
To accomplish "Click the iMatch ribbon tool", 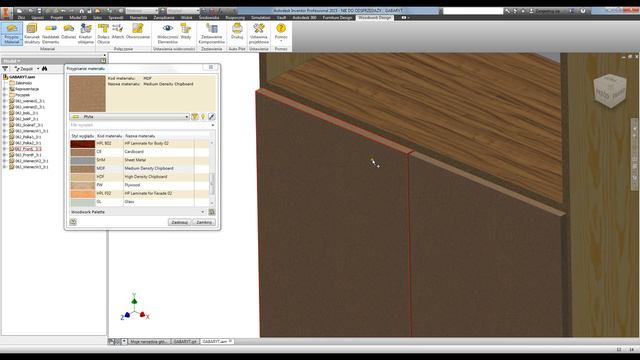I will coord(118,32).
